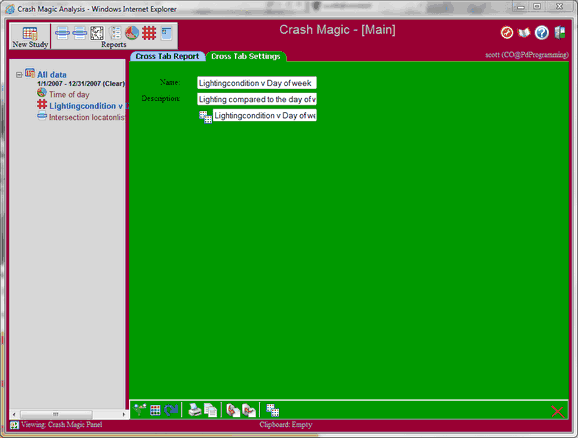The image size is (578, 438).
Task: Click the cross tab template icon in bottom toolbar
Action: click(x=272, y=410)
